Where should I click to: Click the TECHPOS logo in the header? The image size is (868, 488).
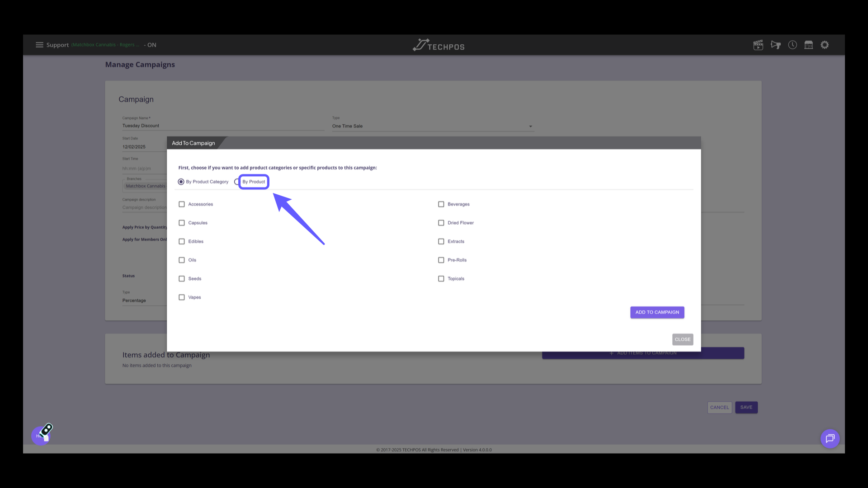438,45
